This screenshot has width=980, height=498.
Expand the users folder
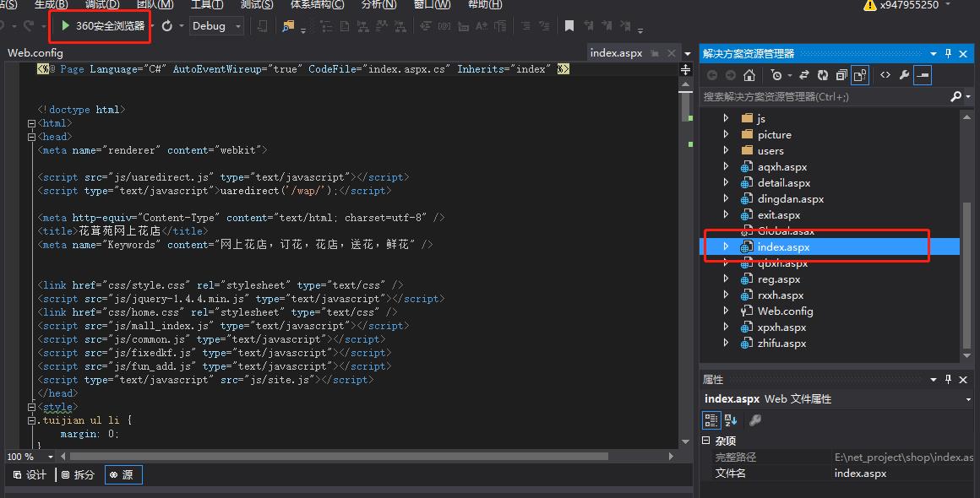pyautogui.click(x=726, y=150)
